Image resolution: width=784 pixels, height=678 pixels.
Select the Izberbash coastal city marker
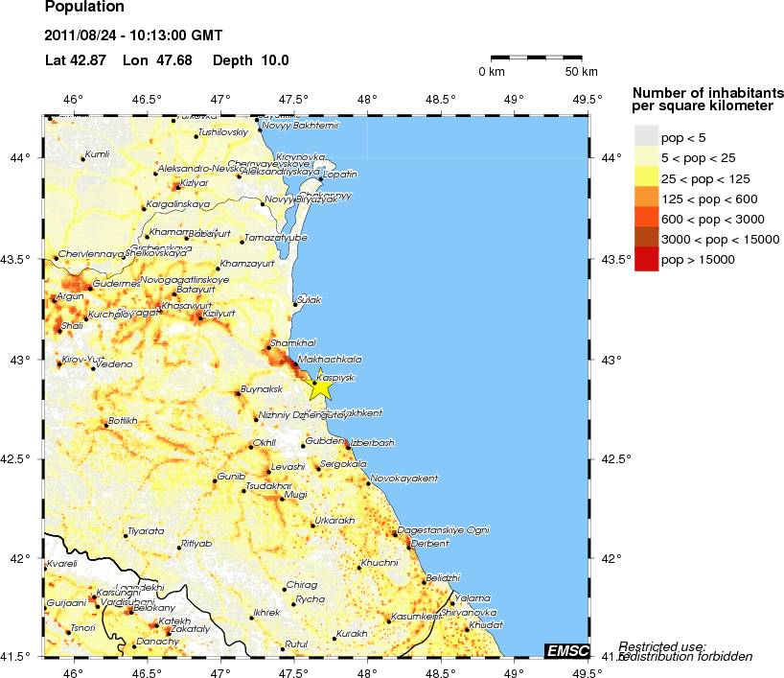(x=347, y=446)
